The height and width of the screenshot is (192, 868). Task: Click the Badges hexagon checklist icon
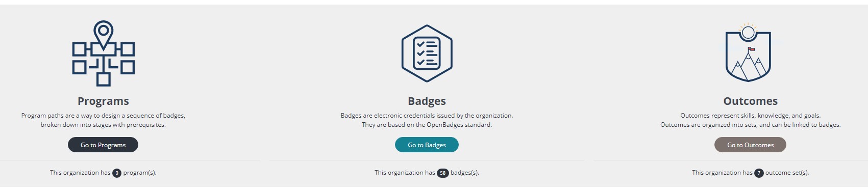(427, 53)
